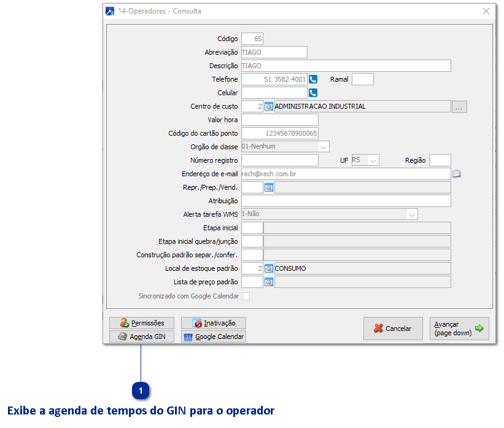Screen dimensions: 504x428
Task: Expand the Orgão de classe dropdown
Action: pos(324,147)
